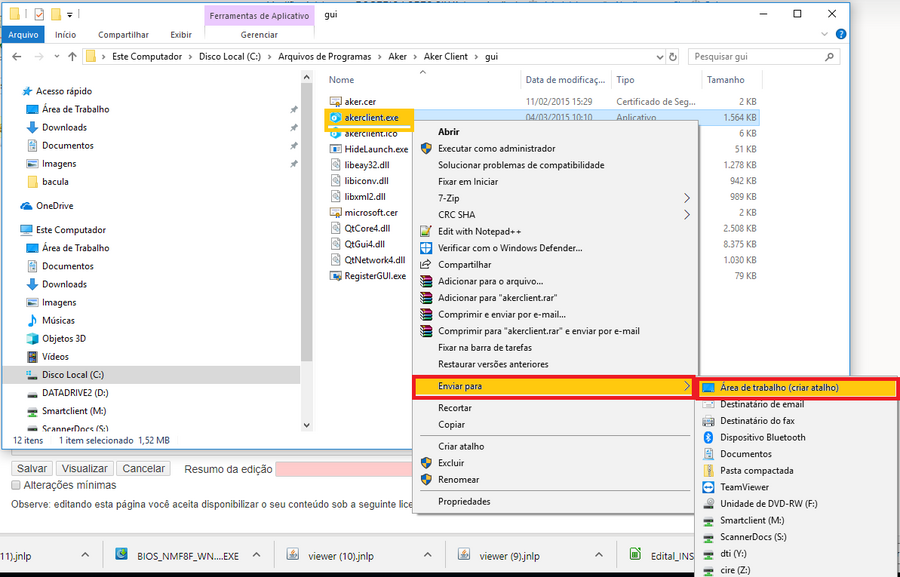900x577 pixels.
Task: Click the Objetos 3D icon in sidebar
Action: pos(32,338)
